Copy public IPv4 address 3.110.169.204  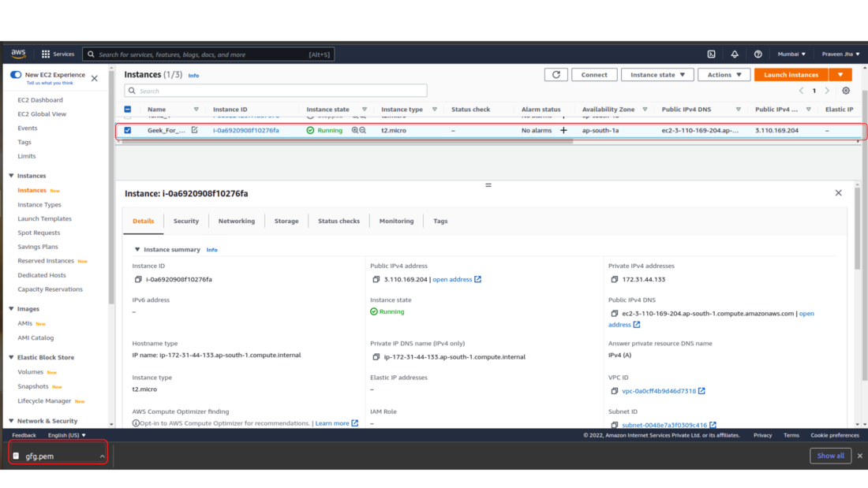click(376, 279)
